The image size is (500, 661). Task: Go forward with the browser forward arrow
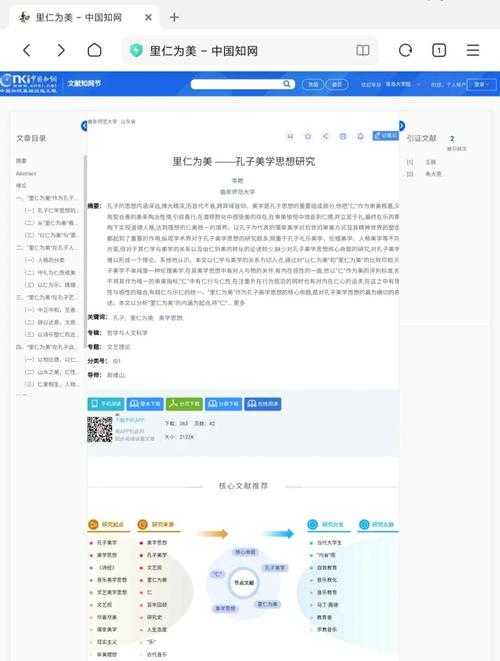coord(61,51)
